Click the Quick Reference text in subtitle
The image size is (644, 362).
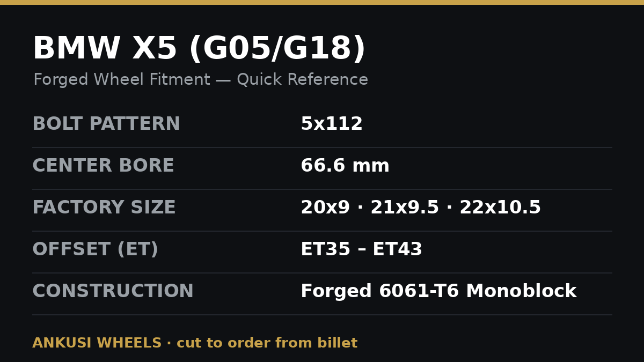pyautogui.click(x=303, y=80)
